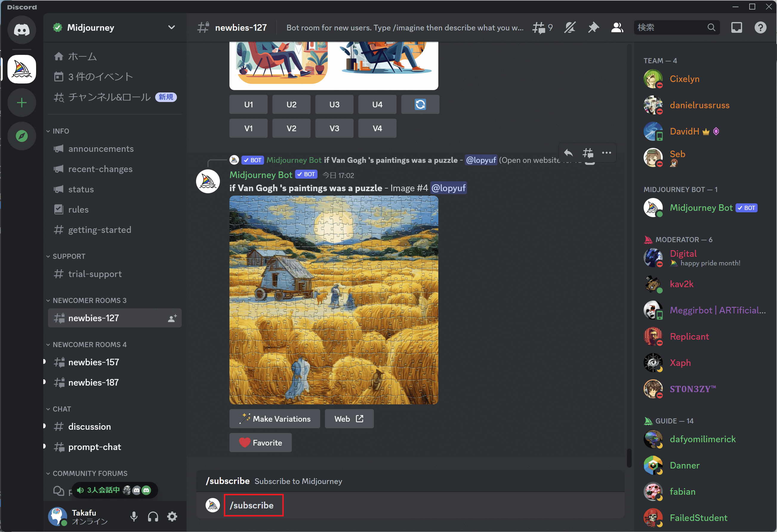The width and height of the screenshot is (777, 532).
Task: Toggle the member list visibility icon
Action: [x=617, y=28]
